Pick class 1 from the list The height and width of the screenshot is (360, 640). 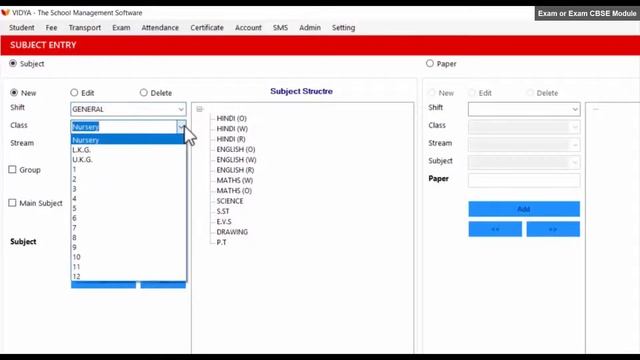(128, 169)
